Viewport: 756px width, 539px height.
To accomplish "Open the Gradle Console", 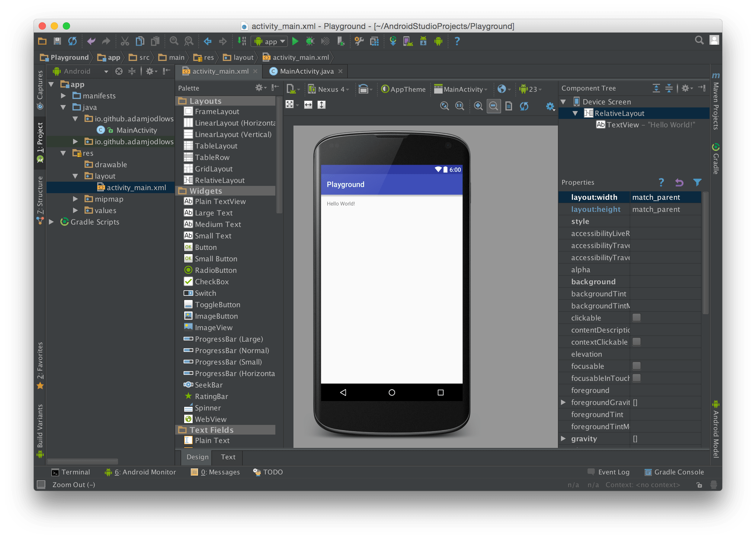I will [x=674, y=472].
